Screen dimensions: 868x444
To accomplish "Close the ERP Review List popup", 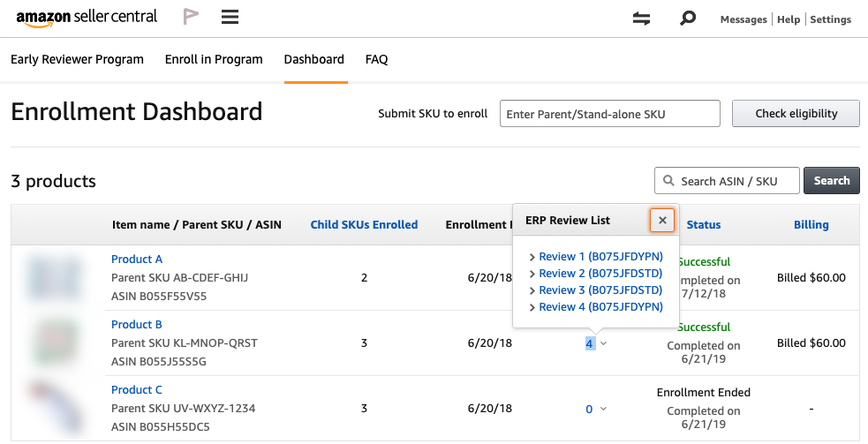I will point(662,221).
